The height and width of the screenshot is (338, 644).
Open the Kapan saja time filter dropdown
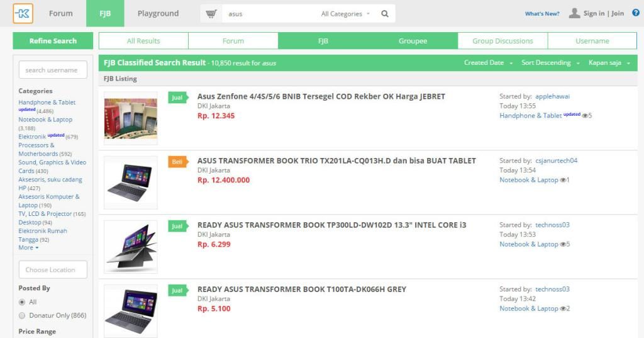pos(609,63)
